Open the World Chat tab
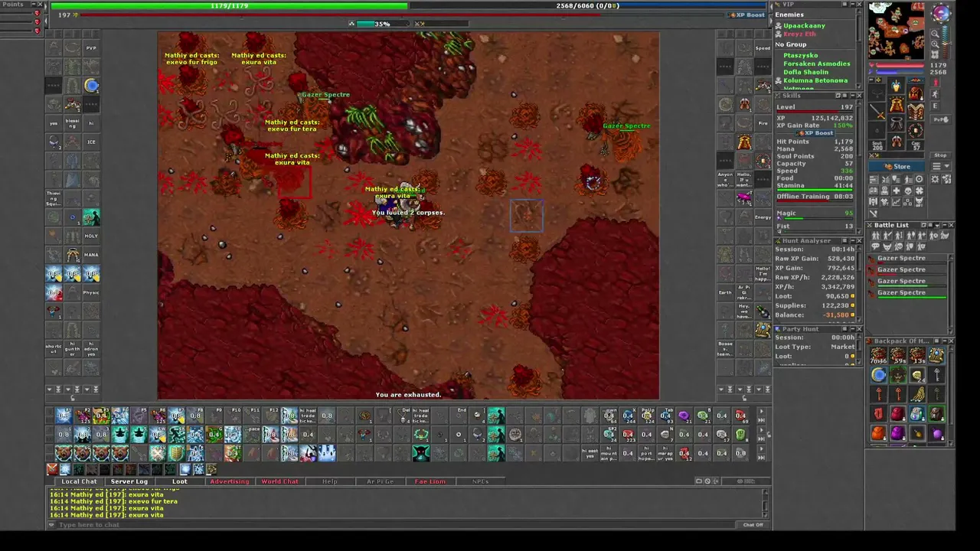This screenshot has width=980, height=551. (x=280, y=481)
